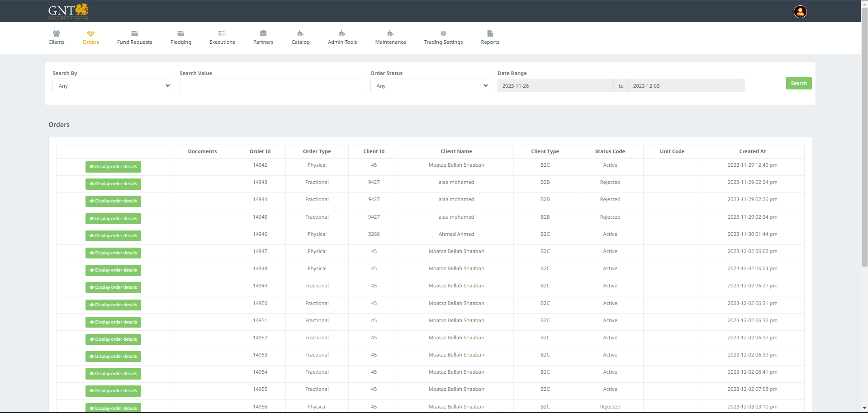Click the Partners briefcase icon
The image size is (868, 413).
(x=263, y=33)
